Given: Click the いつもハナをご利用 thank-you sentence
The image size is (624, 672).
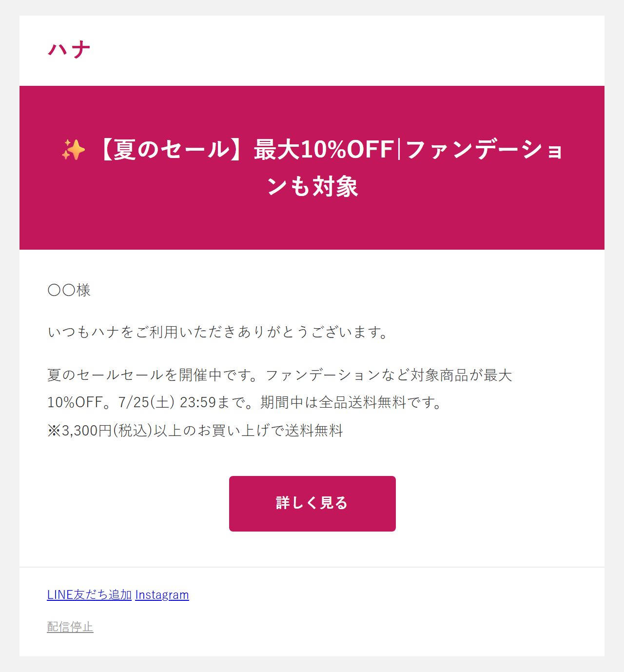Looking at the screenshot, I should pos(217,332).
